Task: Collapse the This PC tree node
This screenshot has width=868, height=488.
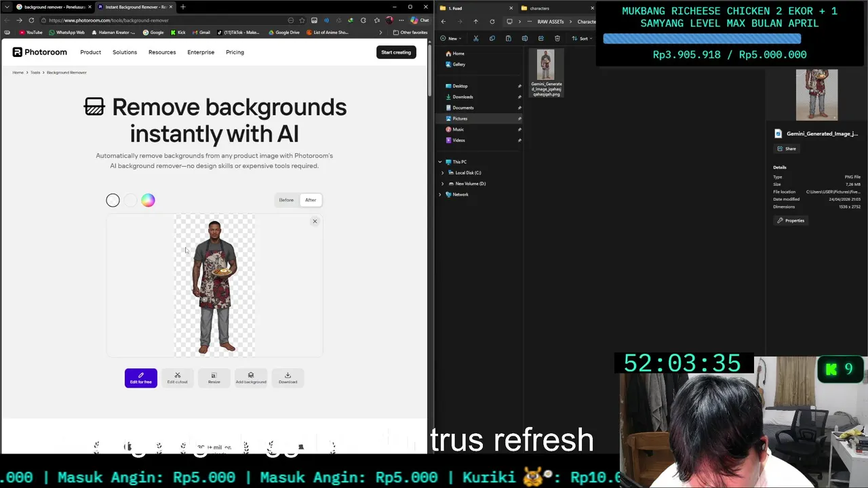Action: pos(440,162)
